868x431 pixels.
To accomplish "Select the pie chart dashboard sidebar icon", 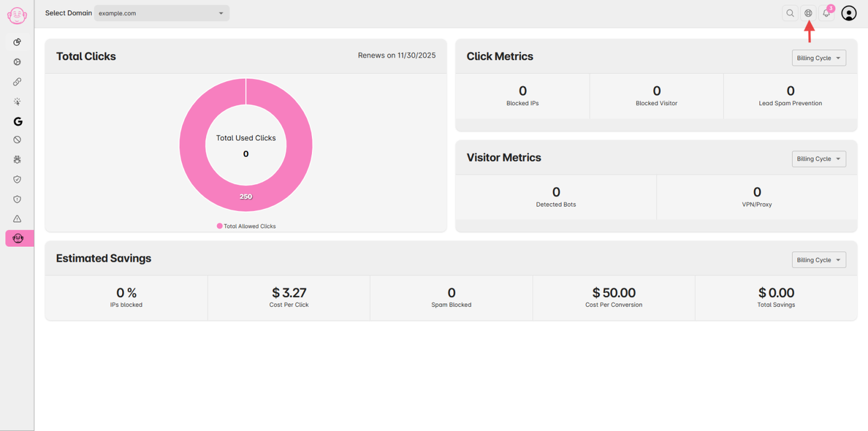I will (17, 42).
